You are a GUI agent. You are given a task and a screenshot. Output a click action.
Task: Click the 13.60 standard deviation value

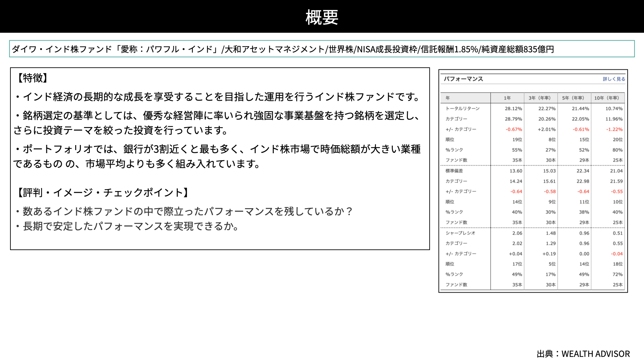tap(516, 171)
